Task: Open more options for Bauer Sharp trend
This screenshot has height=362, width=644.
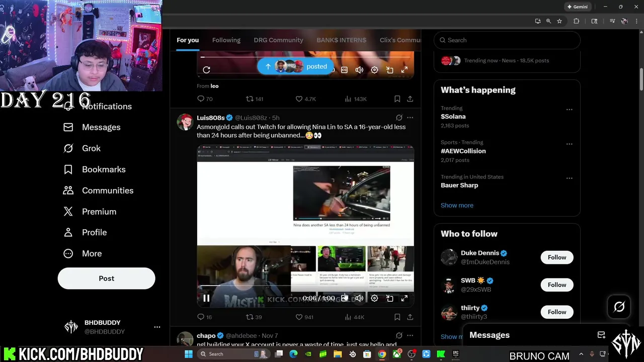Action: tap(569, 178)
